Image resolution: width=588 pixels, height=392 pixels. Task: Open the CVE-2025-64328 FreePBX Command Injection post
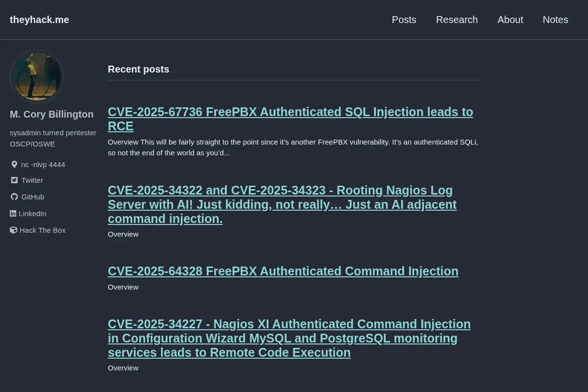[x=283, y=271]
